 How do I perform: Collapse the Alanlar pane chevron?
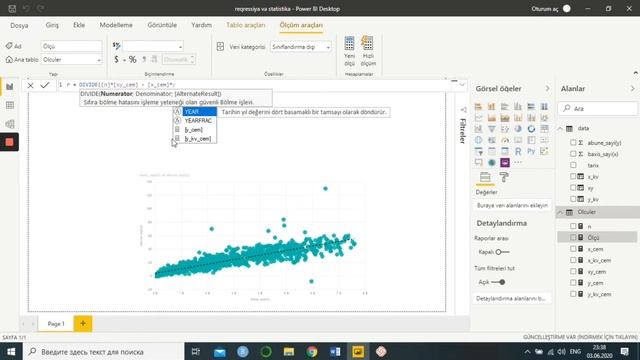pyautogui.click(x=633, y=89)
